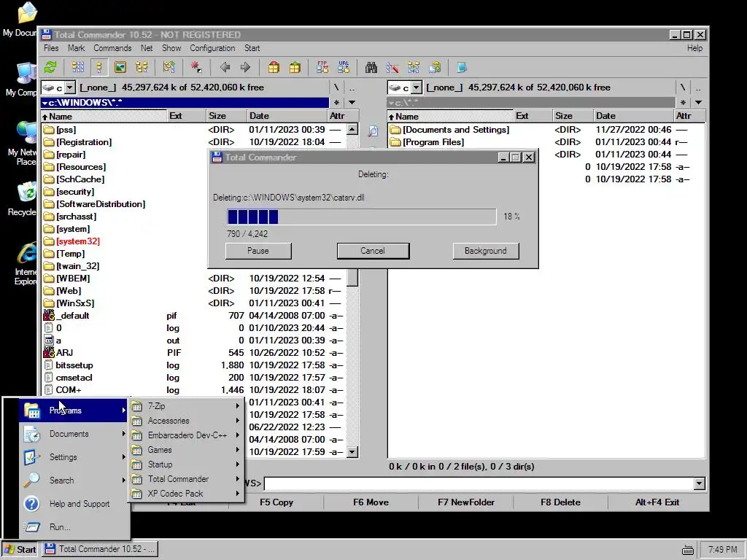Open the Configuration menu
Viewport: 747px width, 560px height.
click(x=212, y=48)
